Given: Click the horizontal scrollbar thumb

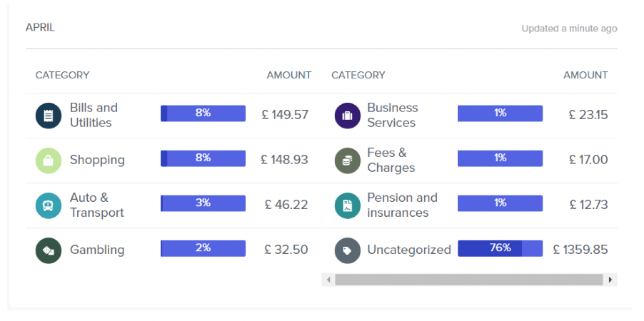Looking at the screenshot, I should [468, 280].
